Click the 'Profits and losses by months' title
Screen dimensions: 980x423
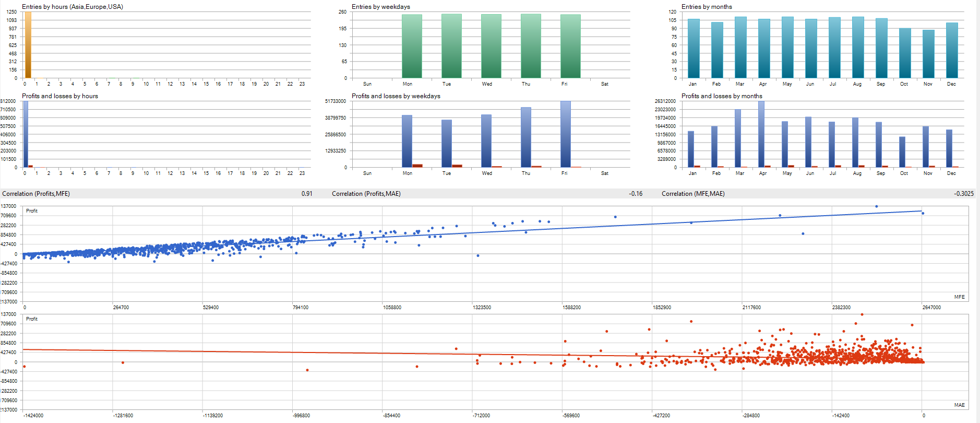(x=722, y=96)
